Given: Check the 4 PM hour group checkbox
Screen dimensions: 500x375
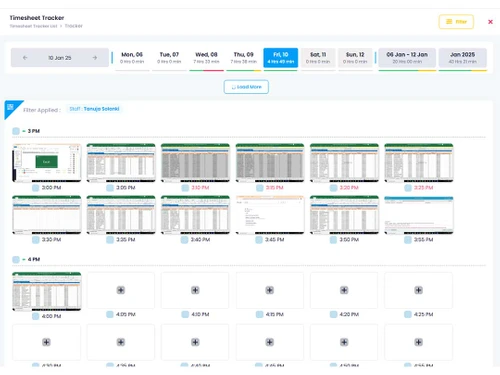Looking at the screenshot, I should point(16,259).
